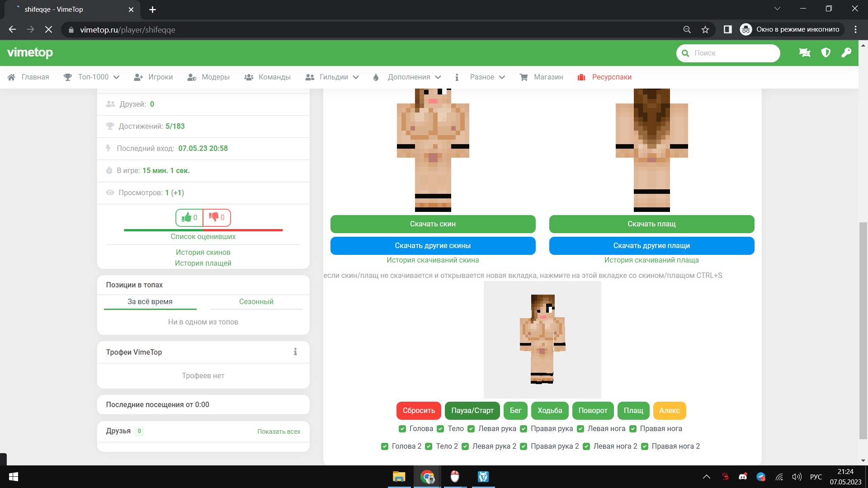The height and width of the screenshot is (488, 868).
Task: Click the thumbs-down dislike icon
Action: [x=214, y=217]
